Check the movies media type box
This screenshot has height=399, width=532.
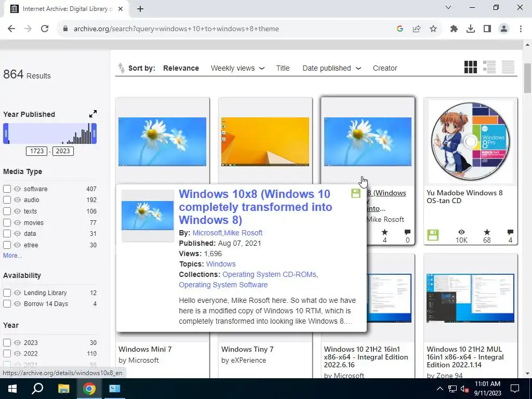click(7, 222)
